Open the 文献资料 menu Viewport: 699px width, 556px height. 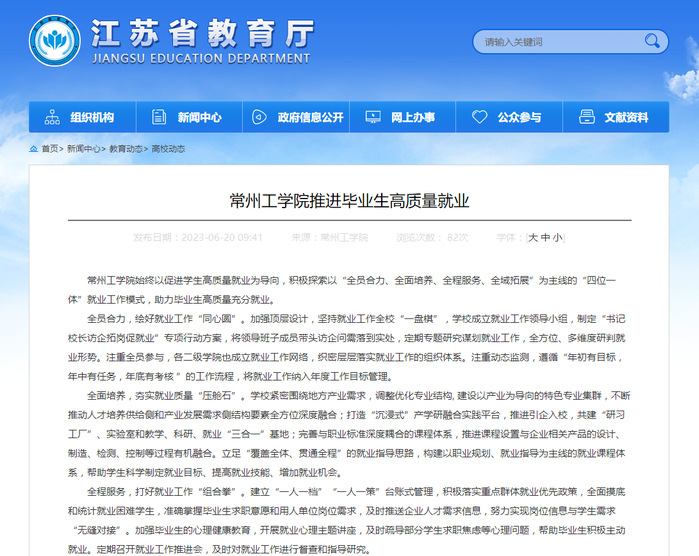click(x=616, y=117)
